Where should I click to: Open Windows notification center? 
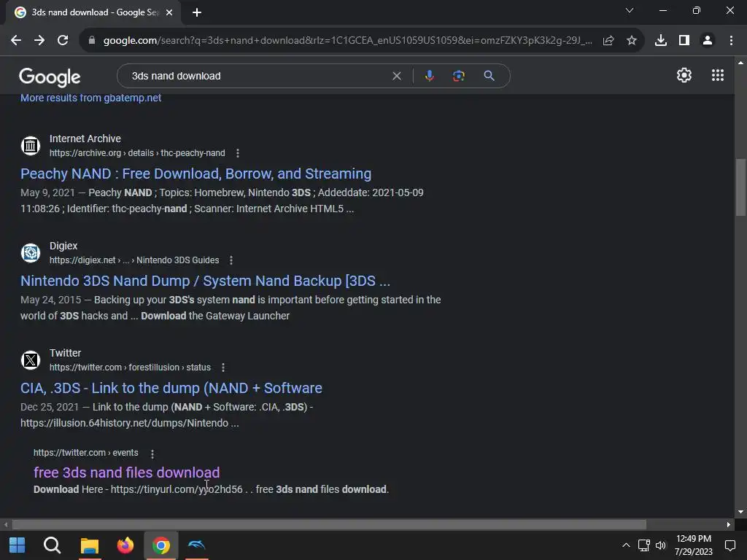point(729,545)
